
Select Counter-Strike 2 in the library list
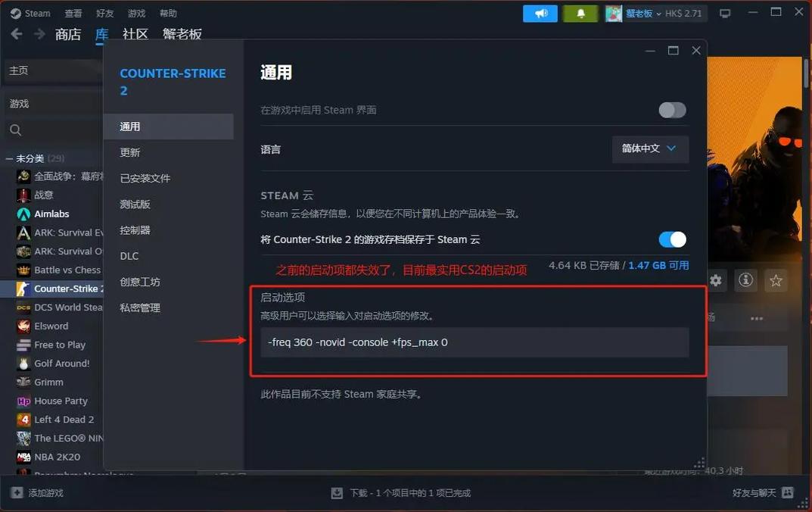click(53, 289)
